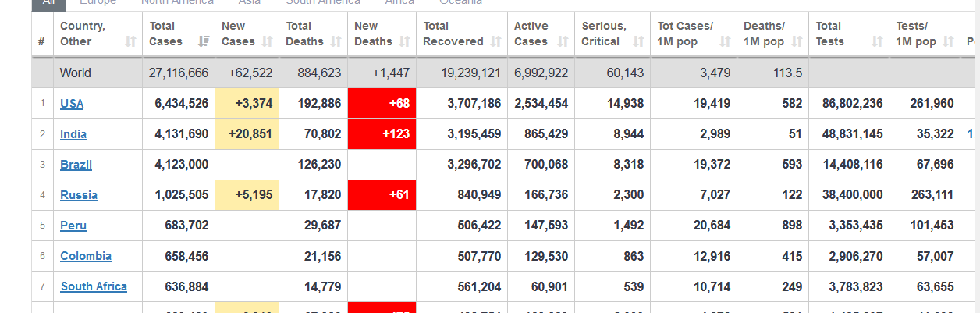The height and width of the screenshot is (313, 980).
Task: Sort by Tot Cases/1M pop arrow icon
Action: click(x=725, y=41)
